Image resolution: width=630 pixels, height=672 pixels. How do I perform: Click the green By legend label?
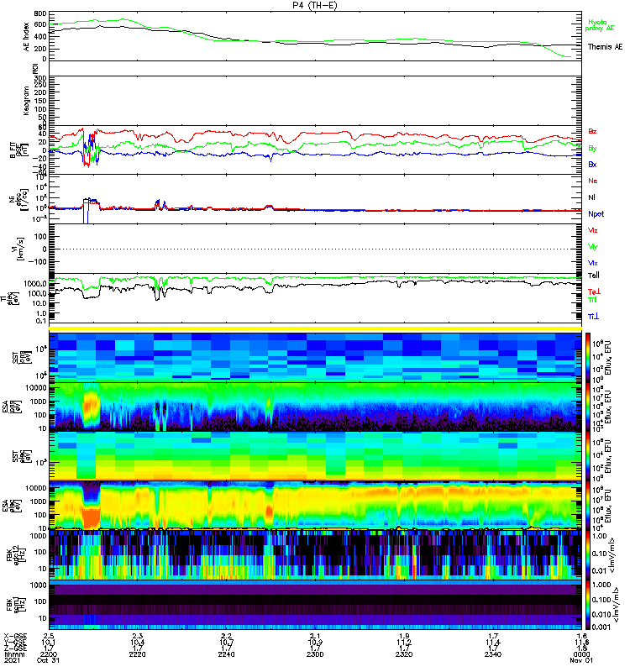(592, 149)
